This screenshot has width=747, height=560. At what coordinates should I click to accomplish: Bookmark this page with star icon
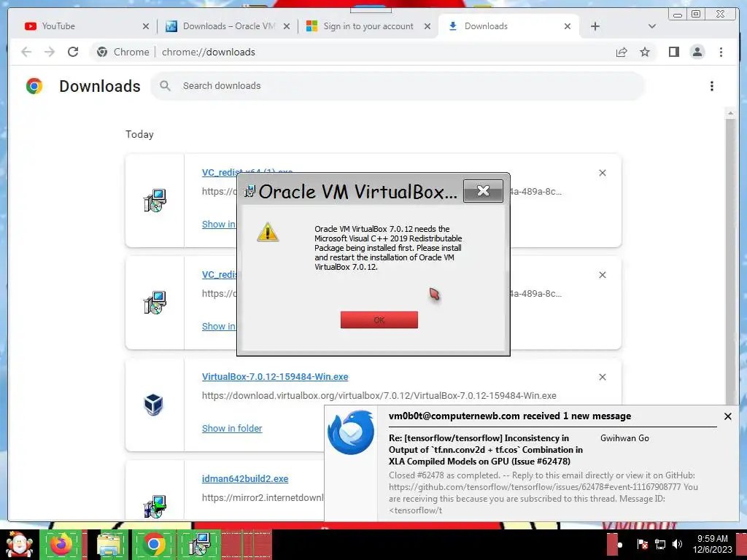[645, 52]
